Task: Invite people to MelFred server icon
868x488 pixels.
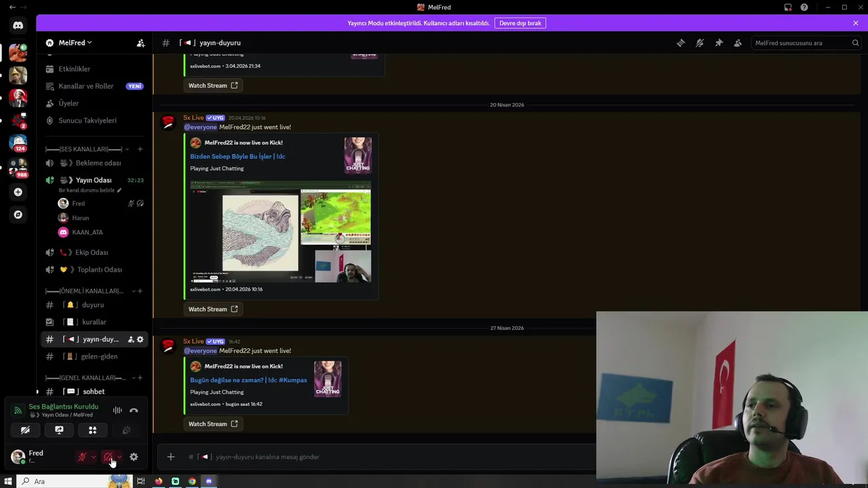Action: point(140,43)
